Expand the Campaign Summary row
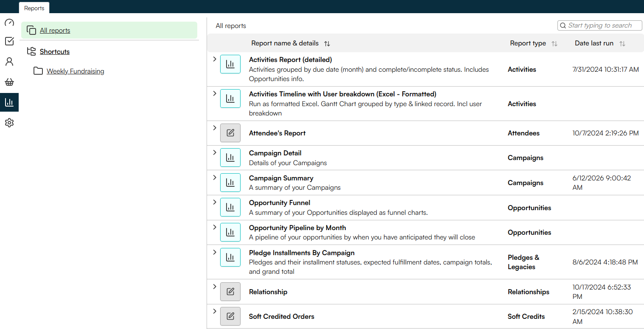The image size is (644, 329). (x=214, y=177)
